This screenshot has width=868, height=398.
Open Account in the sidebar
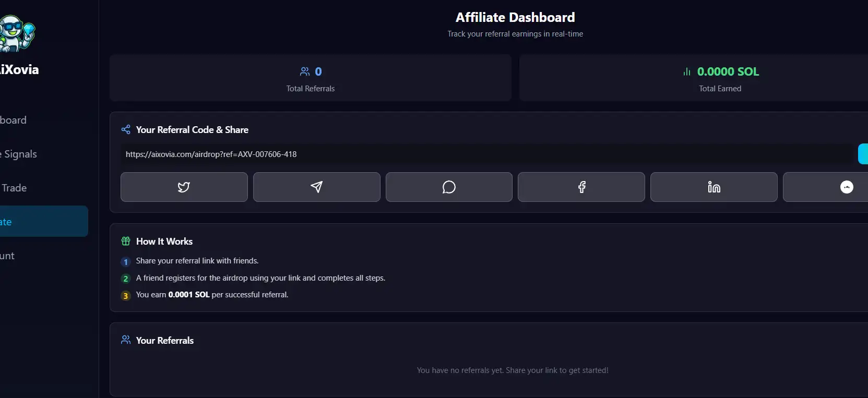pyautogui.click(x=7, y=256)
